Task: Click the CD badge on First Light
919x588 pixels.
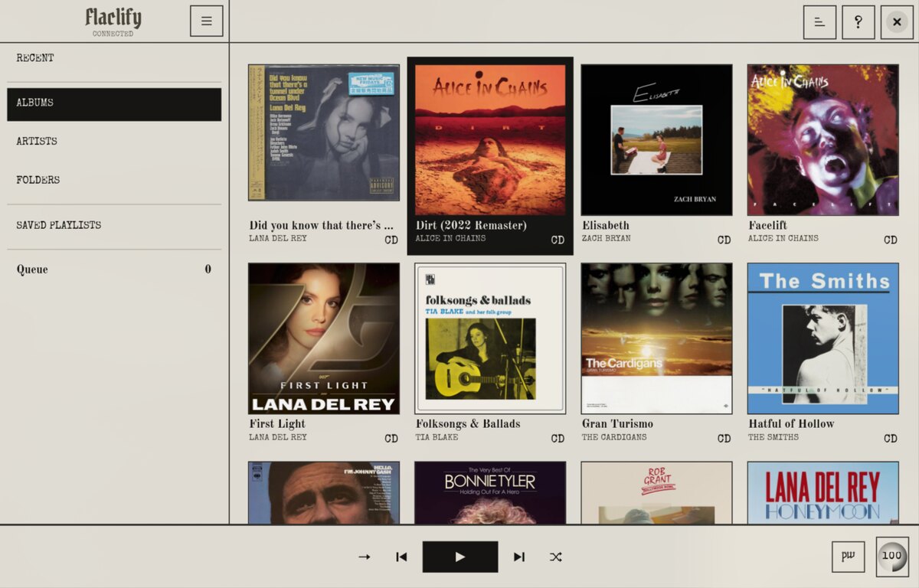Action: [x=391, y=439]
